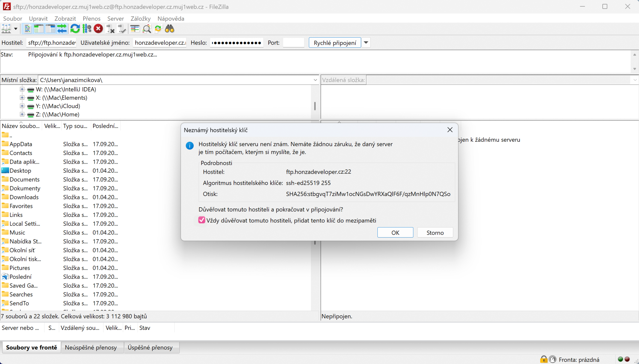Open the Záložky menu

click(x=140, y=19)
